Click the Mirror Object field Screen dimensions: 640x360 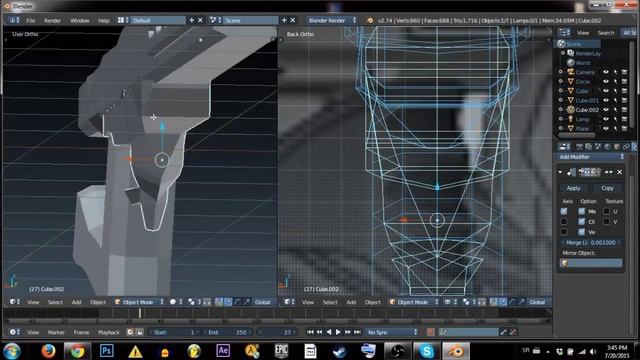click(x=591, y=263)
